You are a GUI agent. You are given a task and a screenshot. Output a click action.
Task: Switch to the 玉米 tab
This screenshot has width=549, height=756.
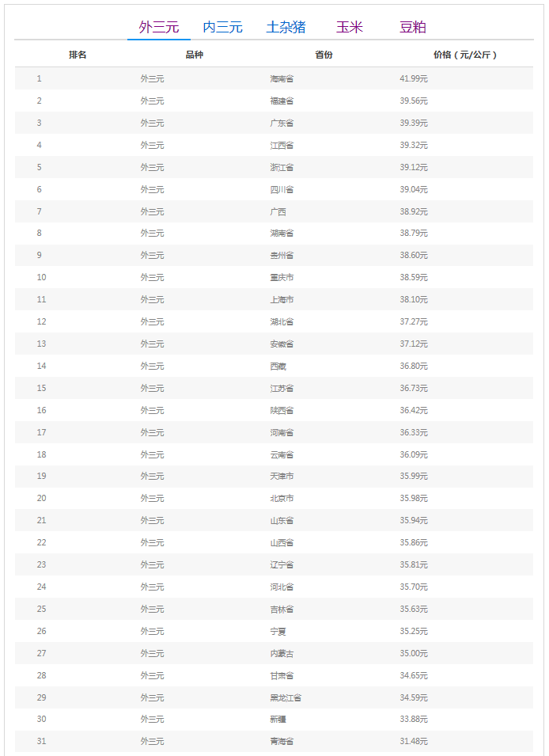[x=349, y=27]
